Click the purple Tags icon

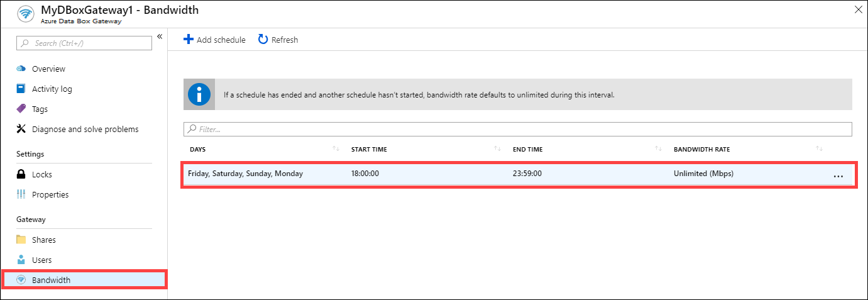click(x=21, y=109)
